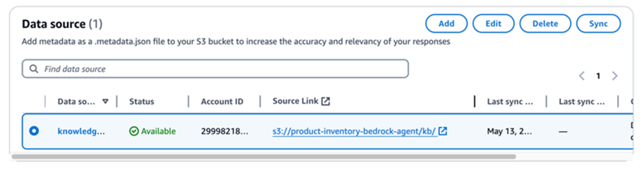The image size is (644, 170).
Task: Click the horizontal scrollbar
Action: tap(263, 157)
